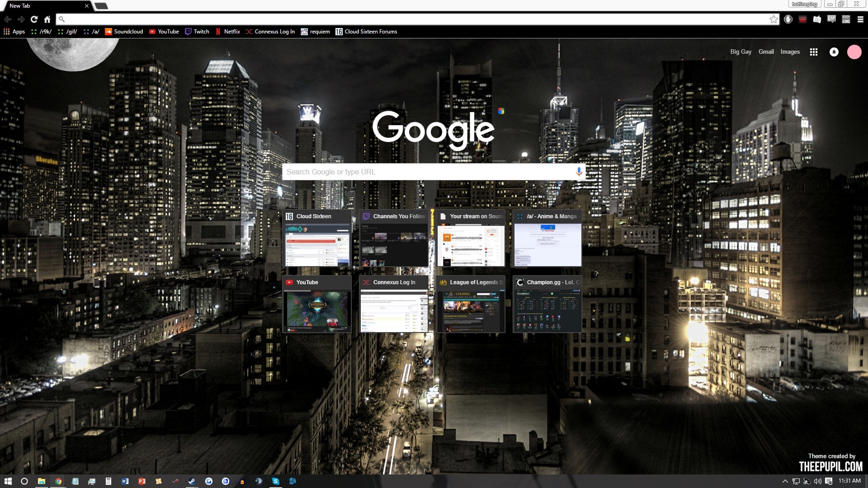Image resolution: width=868 pixels, height=488 pixels.
Task: Open the Twitch bookmark
Action: tap(197, 32)
